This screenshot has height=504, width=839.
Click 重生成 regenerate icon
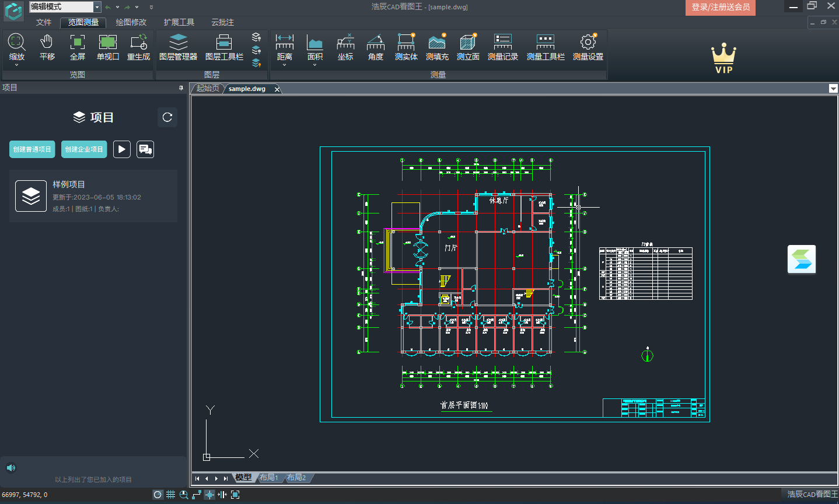139,47
